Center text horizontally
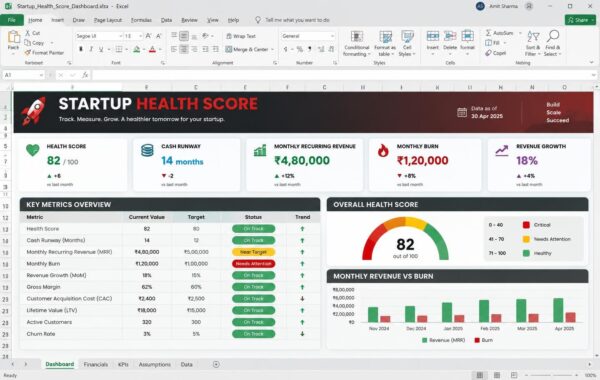600x380 pixels. [x=184, y=49]
